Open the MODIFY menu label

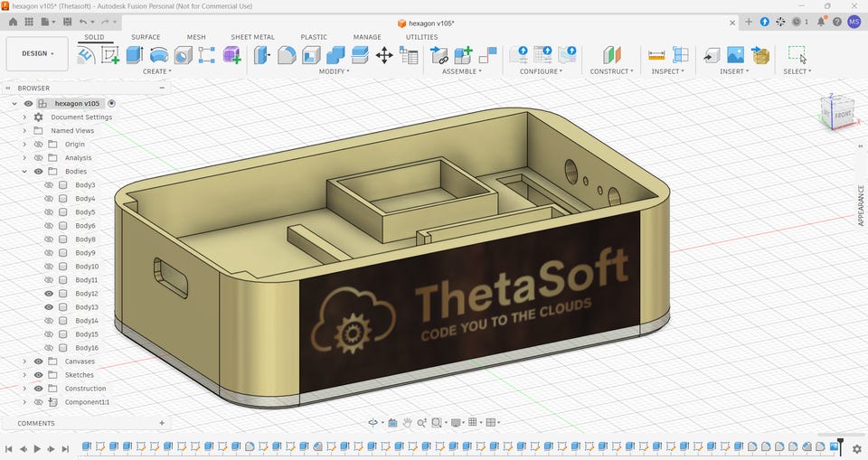(334, 71)
